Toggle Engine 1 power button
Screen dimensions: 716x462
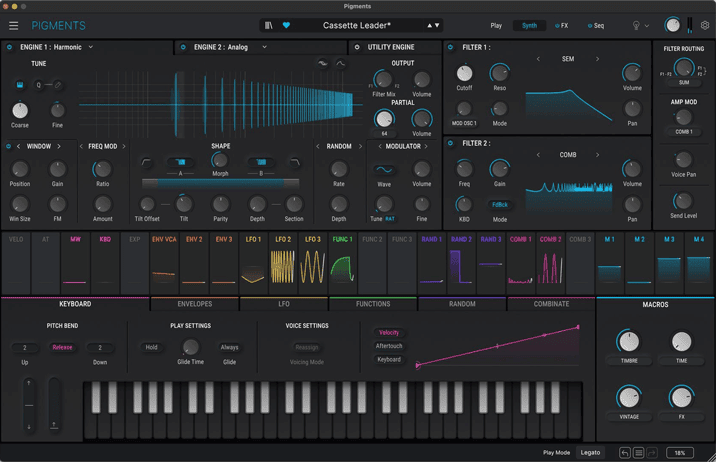click(x=10, y=47)
